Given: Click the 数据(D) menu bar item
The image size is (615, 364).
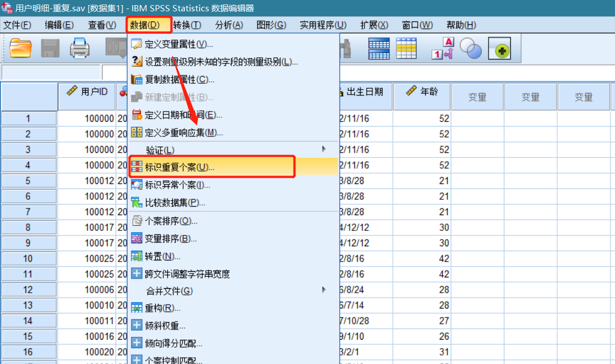Looking at the screenshot, I should 145,25.
